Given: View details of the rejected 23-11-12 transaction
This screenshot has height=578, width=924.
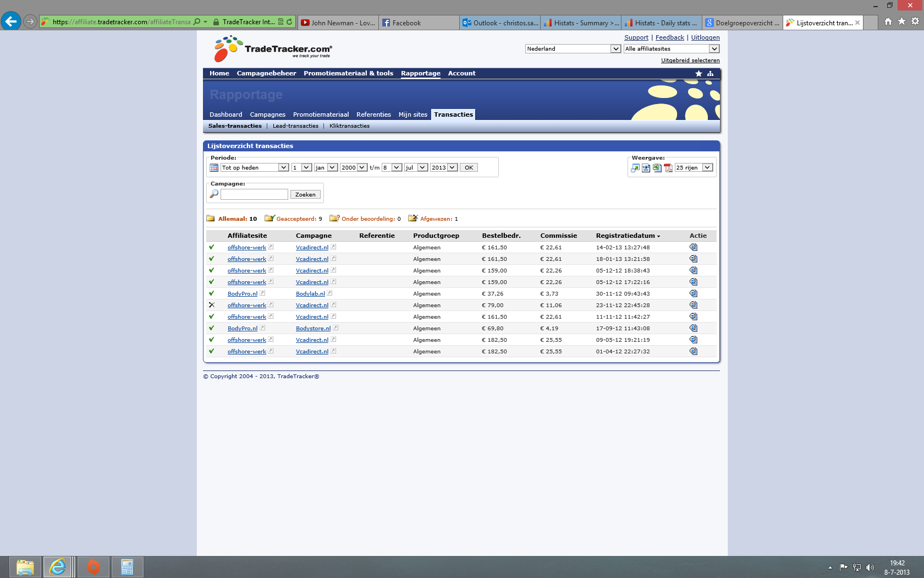Looking at the screenshot, I should tap(694, 305).
